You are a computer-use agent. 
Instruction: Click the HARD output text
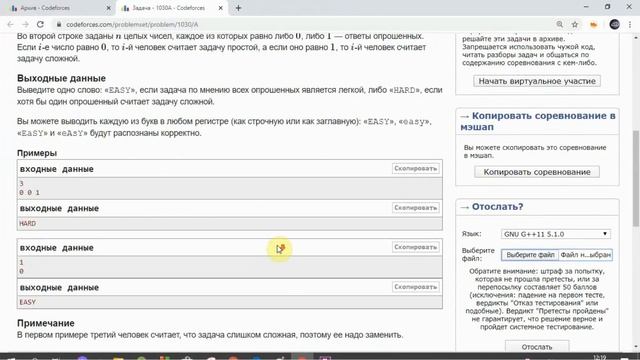click(27, 223)
